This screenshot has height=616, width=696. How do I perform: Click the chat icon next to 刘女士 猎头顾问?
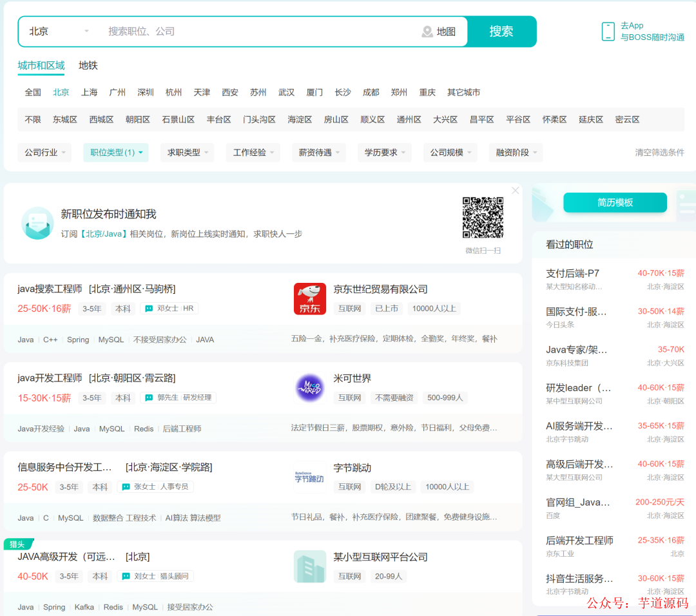[x=126, y=576]
